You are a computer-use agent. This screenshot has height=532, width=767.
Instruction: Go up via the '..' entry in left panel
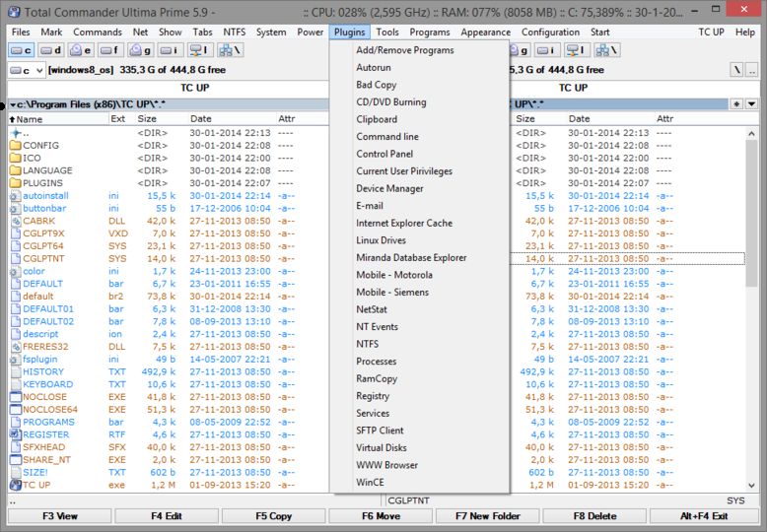tap(21, 133)
